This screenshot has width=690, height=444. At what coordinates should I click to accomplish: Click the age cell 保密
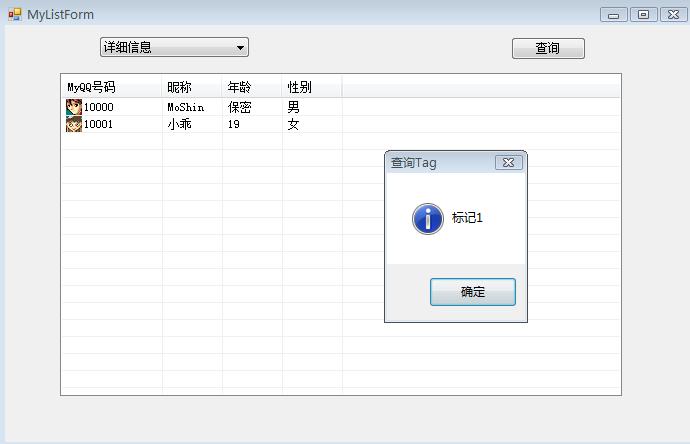[239, 107]
